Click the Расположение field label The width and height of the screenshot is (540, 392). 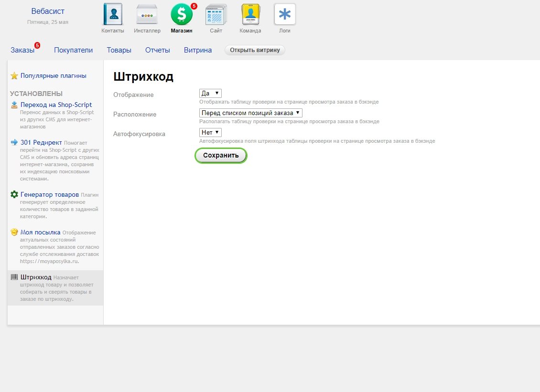click(x=135, y=115)
